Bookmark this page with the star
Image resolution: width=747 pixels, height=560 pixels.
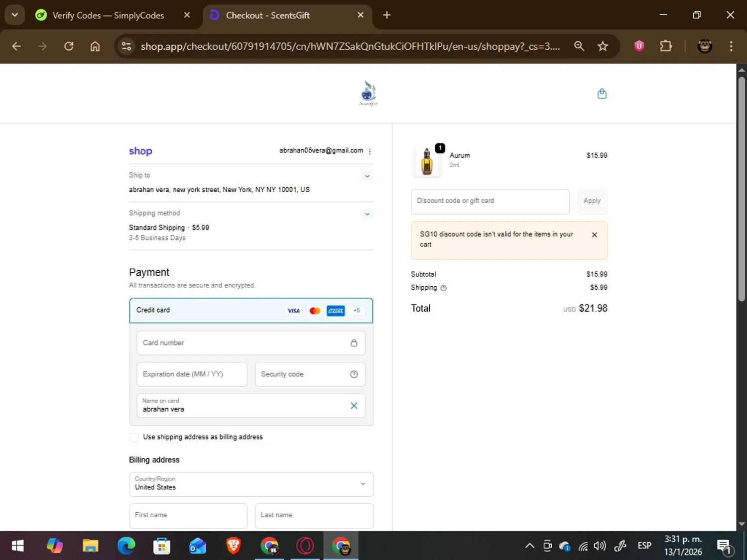(x=603, y=46)
